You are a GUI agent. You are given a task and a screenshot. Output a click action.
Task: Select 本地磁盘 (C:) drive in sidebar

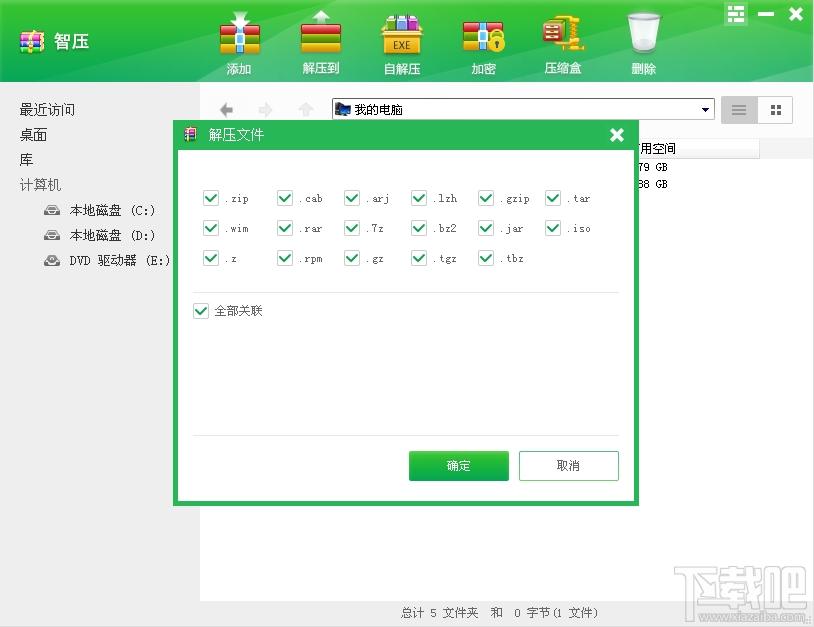(99, 210)
